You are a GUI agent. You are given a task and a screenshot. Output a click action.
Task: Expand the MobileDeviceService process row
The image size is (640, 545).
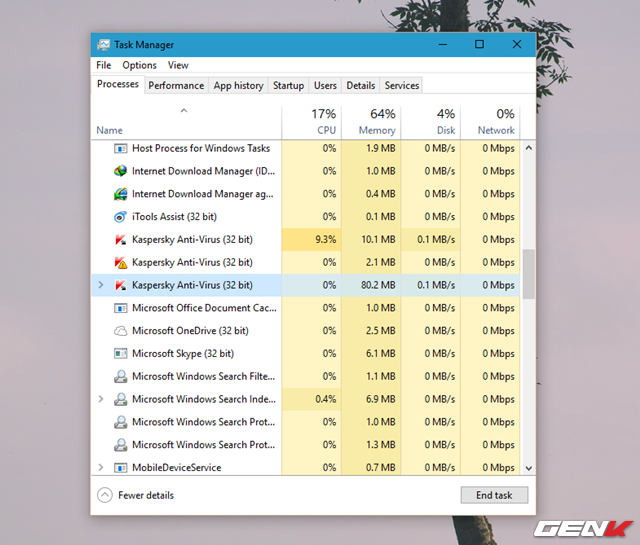(x=100, y=467)
